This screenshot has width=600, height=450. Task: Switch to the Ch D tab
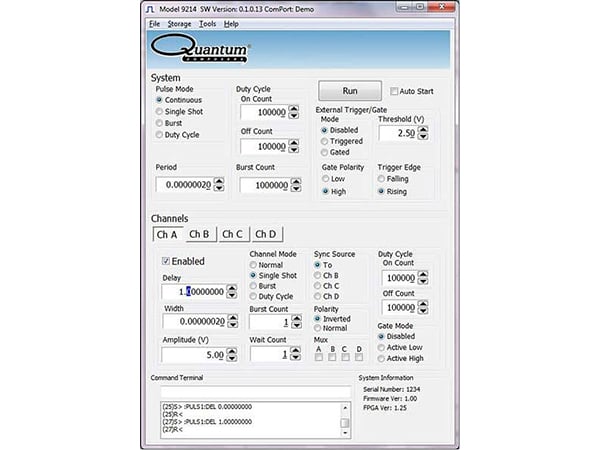click(266, 234)
